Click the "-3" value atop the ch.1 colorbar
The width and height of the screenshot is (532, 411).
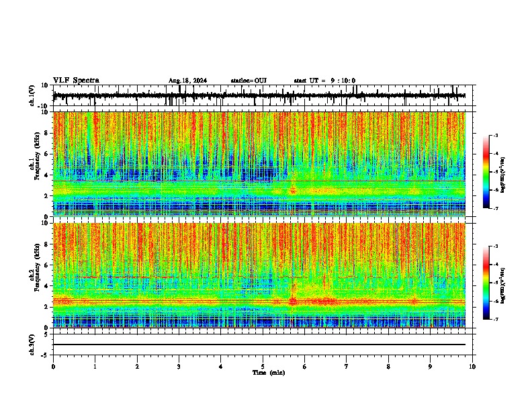click(495, 135)
